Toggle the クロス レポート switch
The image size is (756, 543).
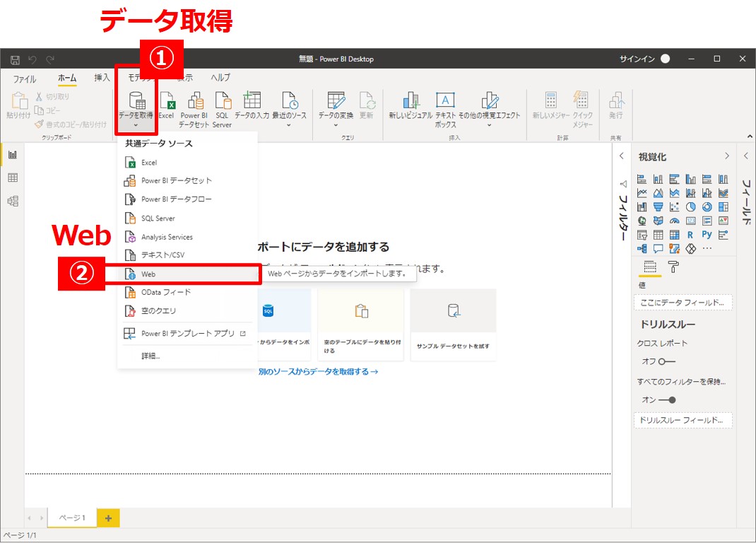[666, 361]
